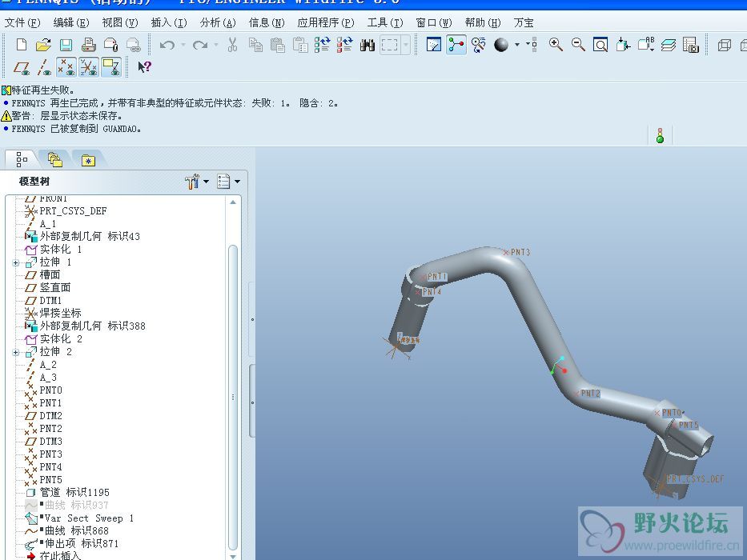Click the PNT3 label in the viewport
The image size is (747, 560).
[x=520, y=252]
